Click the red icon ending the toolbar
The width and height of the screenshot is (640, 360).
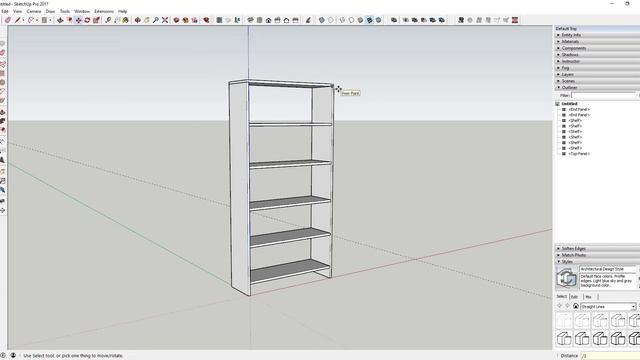tap(515, 20)
